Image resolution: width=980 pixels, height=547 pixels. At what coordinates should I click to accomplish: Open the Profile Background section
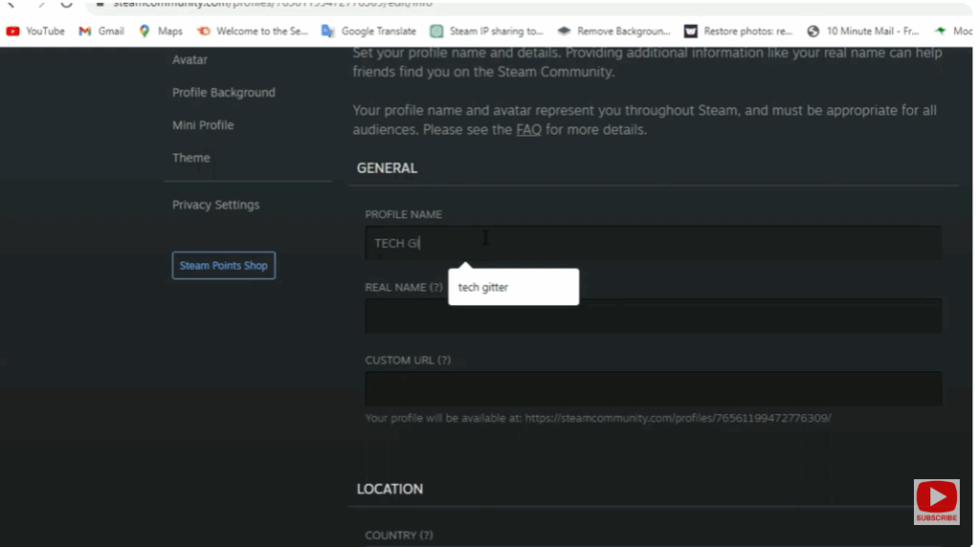[x=224, y=93]
